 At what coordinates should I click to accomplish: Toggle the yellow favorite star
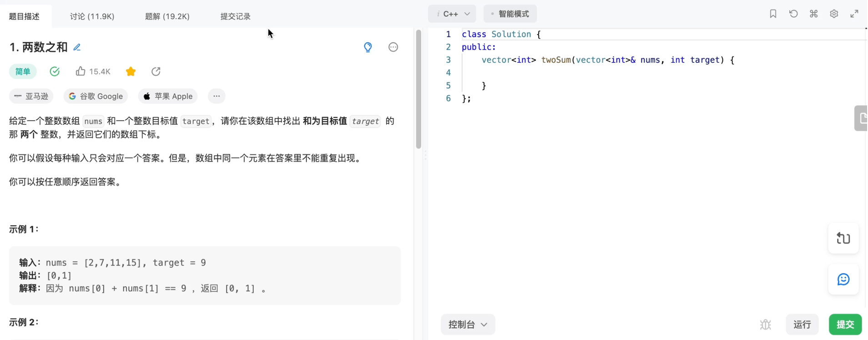(131, 71)
